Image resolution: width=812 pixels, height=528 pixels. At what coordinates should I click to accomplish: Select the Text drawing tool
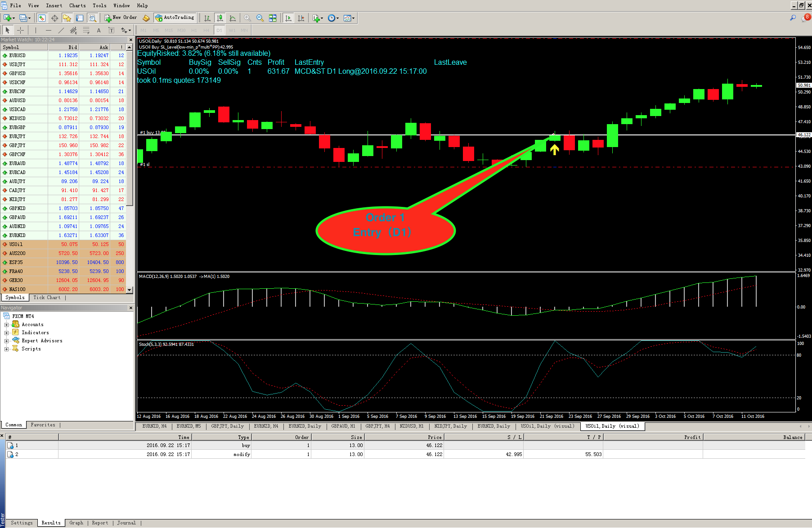click(99, 30)
